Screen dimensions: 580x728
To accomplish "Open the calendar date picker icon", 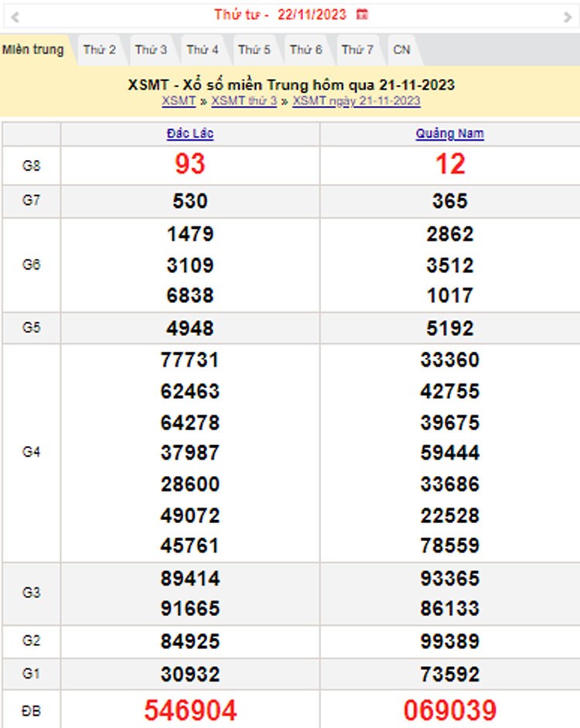I will pyautogui.click(x=362, y=15).
